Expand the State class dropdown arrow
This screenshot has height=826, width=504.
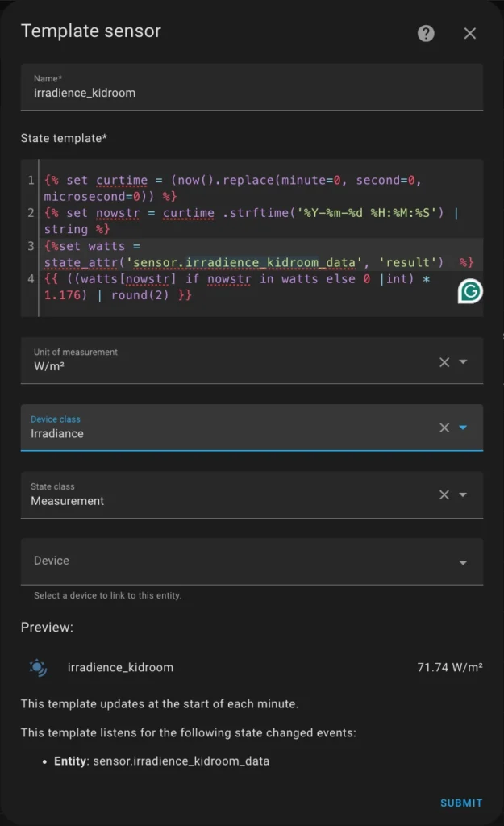click(463, 494)
